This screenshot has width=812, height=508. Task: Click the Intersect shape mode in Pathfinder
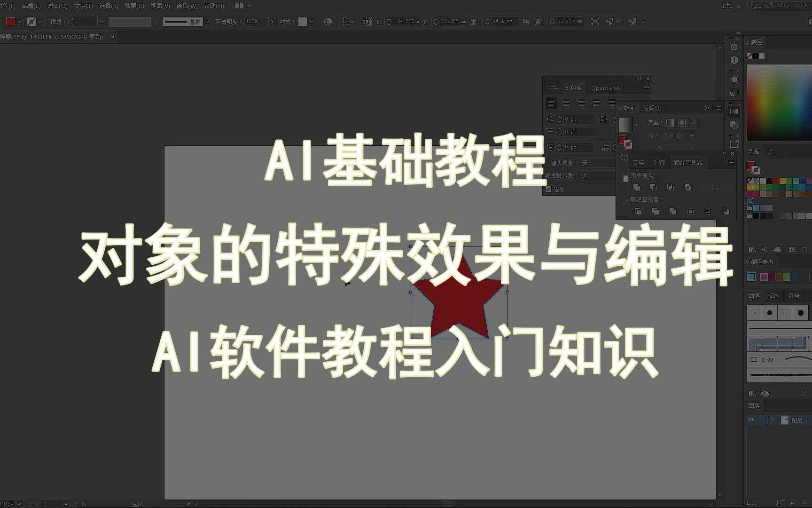(671, 187)
